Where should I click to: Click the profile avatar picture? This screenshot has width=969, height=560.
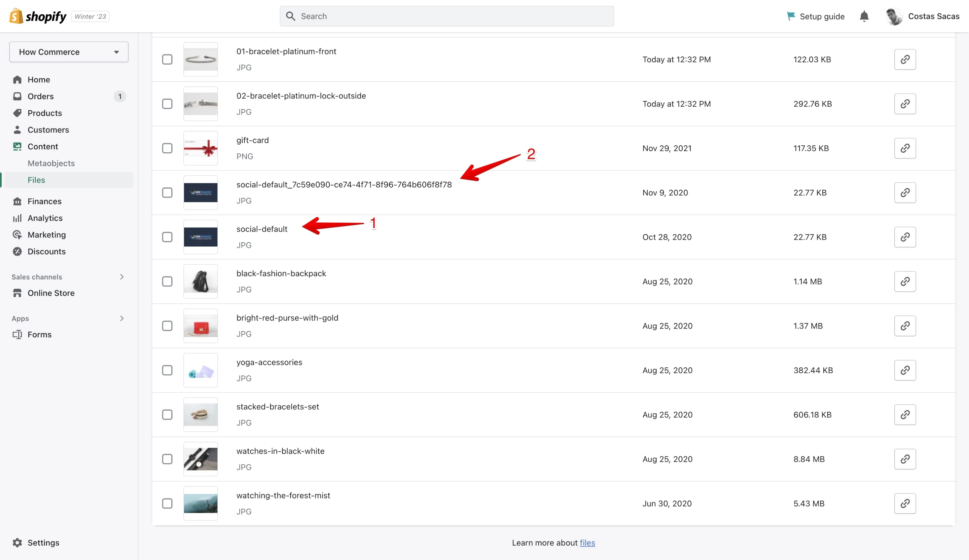(x=894, y=16)
